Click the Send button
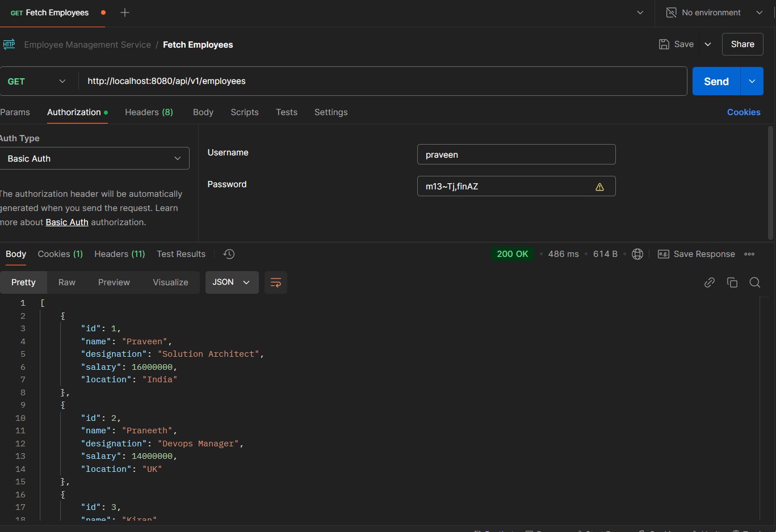 coord(716,81)
